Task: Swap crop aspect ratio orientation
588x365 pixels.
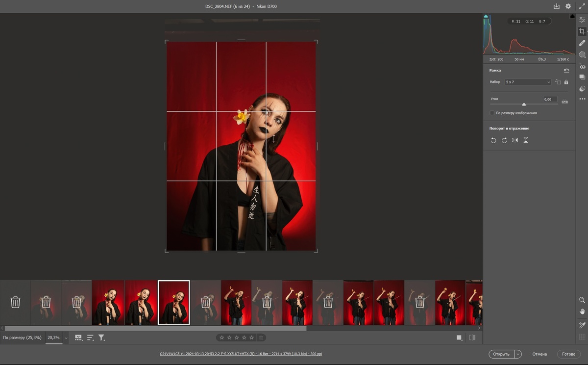Action: [558, 82]
